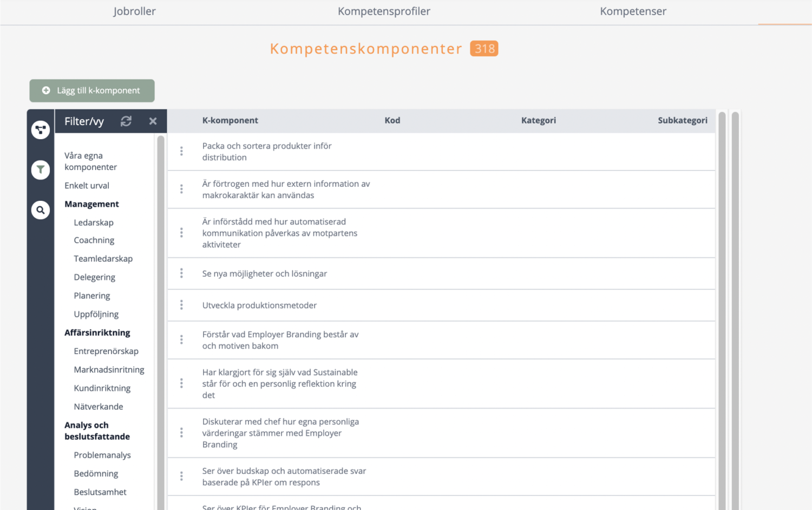Close the Filter/vy panel
Viewport: 812px width, 510px height.
(153, 121)
